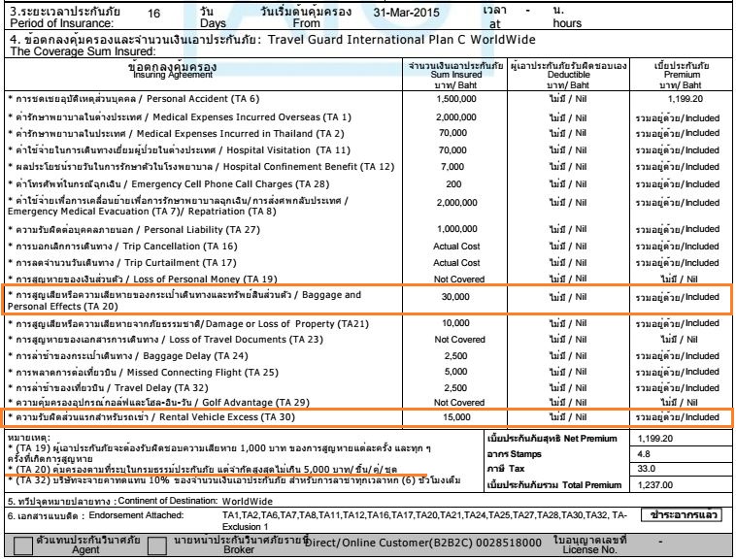Screen dimensions: 736x560
Task: Click the 1,000,000 sum insured value
Action: 456,229
